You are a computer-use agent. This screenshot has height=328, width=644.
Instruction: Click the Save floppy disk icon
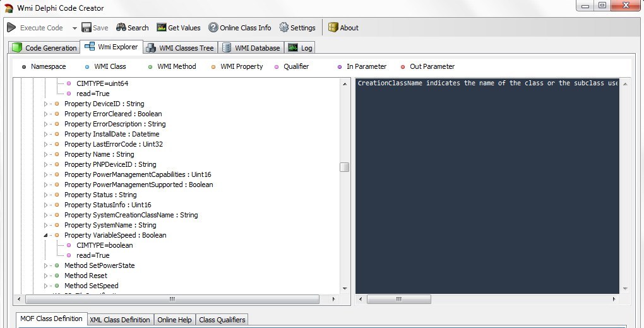86,28
